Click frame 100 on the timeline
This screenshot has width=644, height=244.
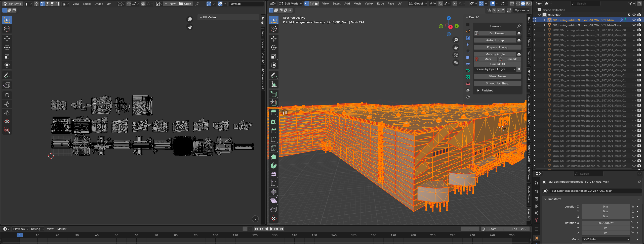[215, 235]
